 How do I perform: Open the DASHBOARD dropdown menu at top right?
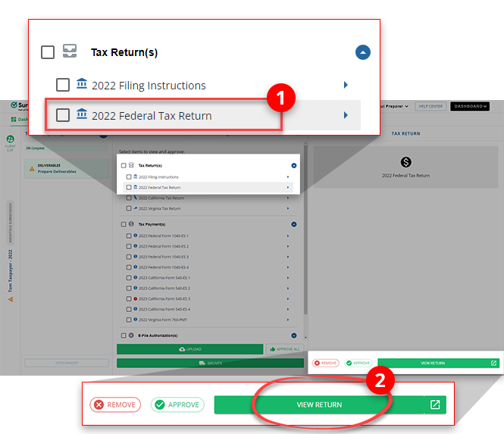(469, 107)
